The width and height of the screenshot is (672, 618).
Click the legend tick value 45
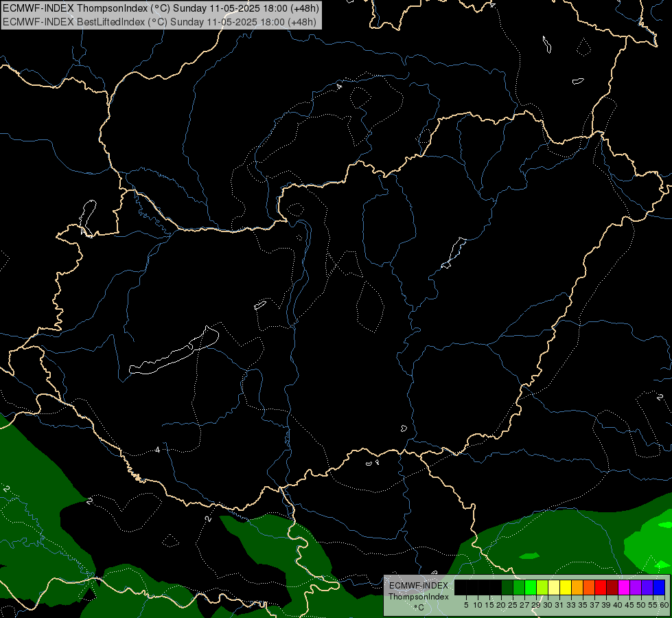point(629,605)
